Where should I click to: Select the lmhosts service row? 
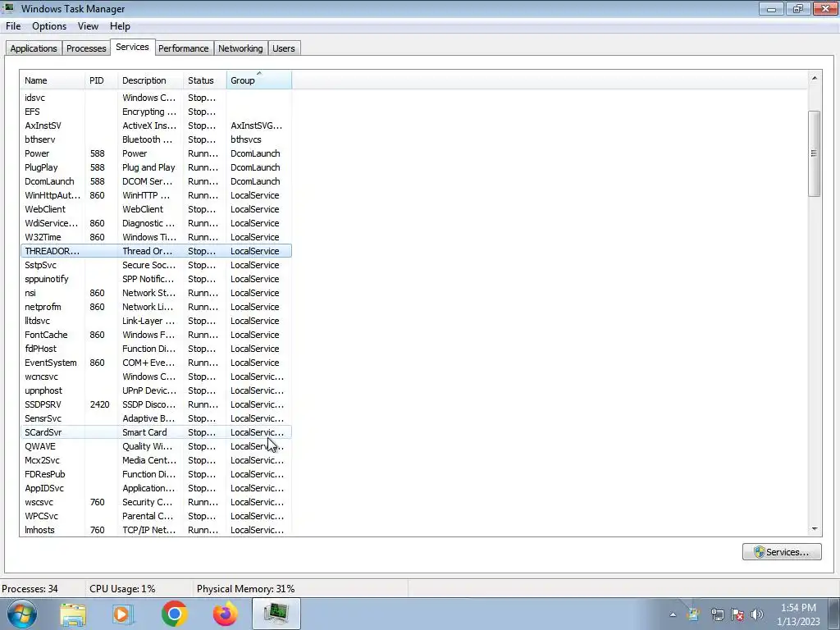[156, 529]
